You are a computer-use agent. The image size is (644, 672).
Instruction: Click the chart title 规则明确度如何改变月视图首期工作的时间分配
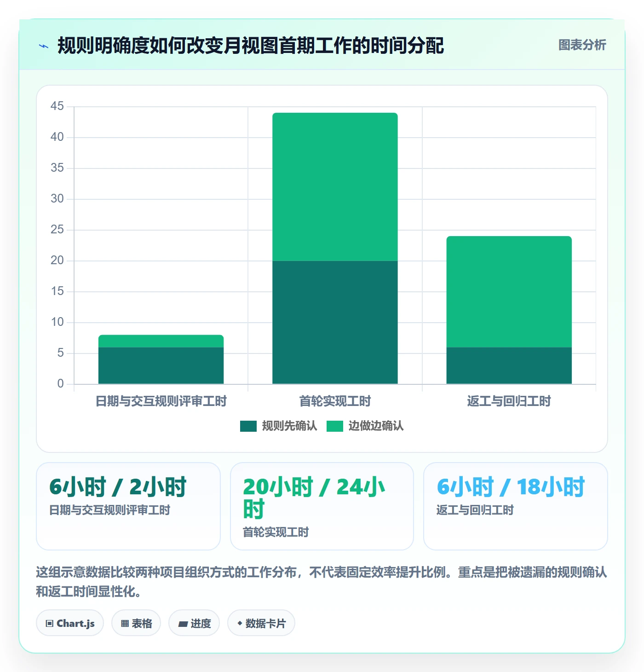click(x=251, y=46)
